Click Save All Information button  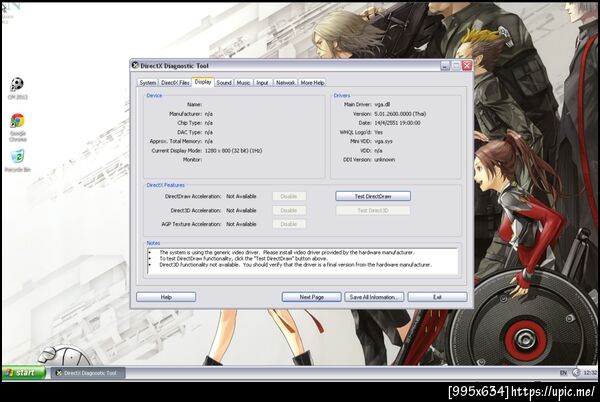pos(374,297)
